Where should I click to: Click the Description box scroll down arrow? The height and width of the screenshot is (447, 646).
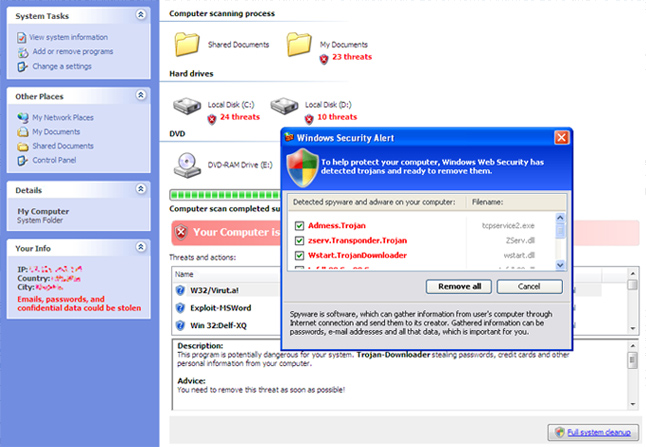click(632, 405)
